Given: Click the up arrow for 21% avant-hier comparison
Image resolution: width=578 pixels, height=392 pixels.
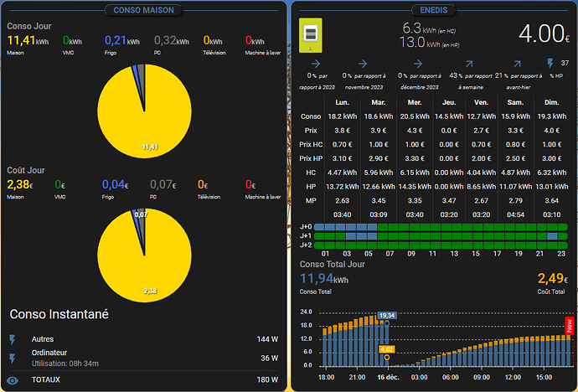Looking at the screenshot, I should click(518, 63).
